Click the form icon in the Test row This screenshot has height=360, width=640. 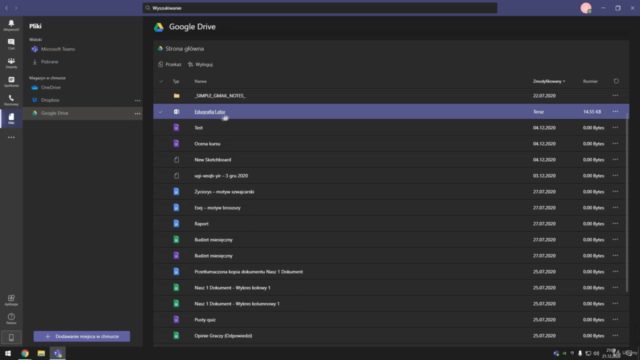tap(176, 127)
